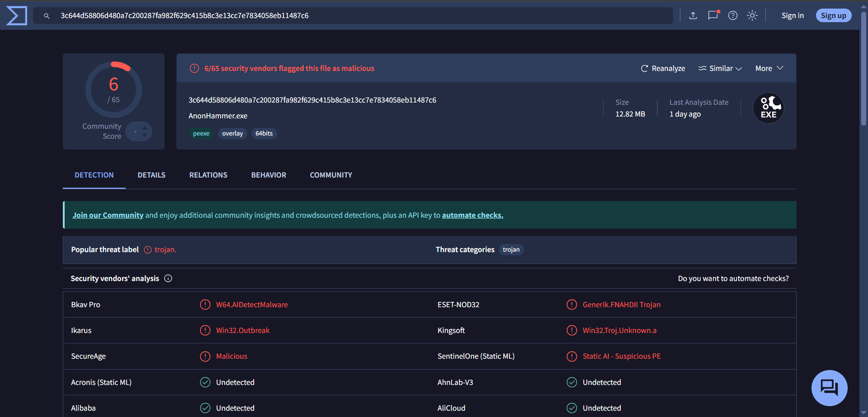
Task: Click the SentinelOne (Static ML) vendor name
Action: 476,356
